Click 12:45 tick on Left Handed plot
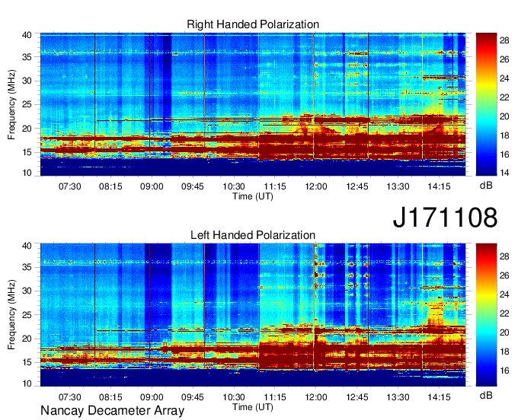Screen dimensions: 518x420 (357, 397)
